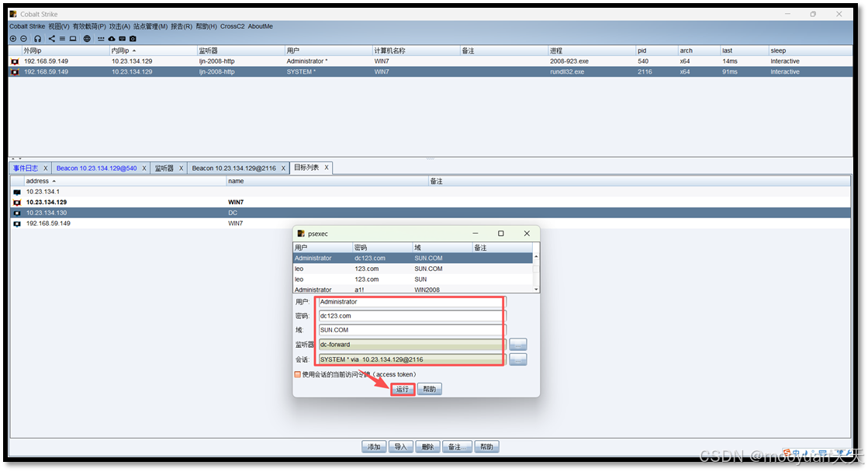Select credential row leo 123.com SUN.COM
The image size is (868, 472).
(413, 269)
